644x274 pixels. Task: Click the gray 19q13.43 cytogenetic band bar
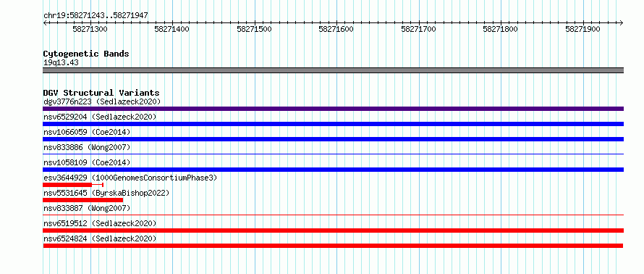click(x=333, y=70)
